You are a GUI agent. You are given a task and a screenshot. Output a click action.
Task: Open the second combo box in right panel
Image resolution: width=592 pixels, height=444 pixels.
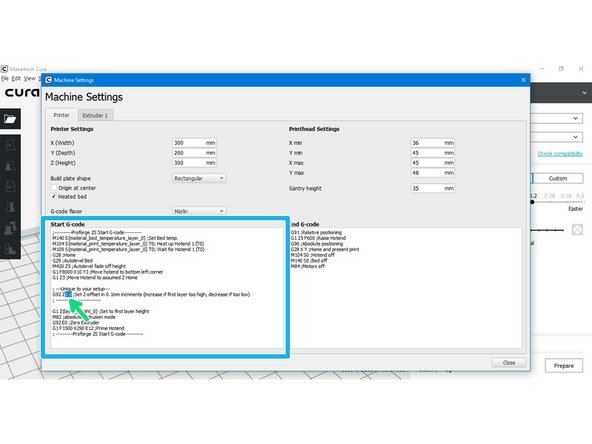pyautogui.click(x=557, y=137)
